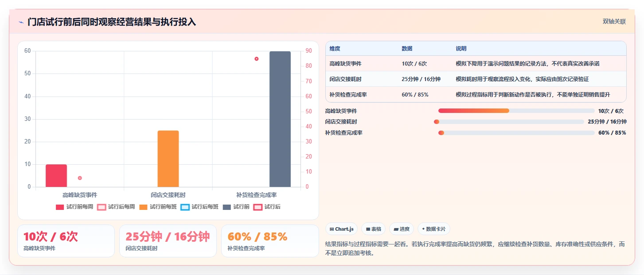Click the title 门店试行前后同时观察经营结果与执行投入
644x275 pixels.
pos(112,22)
